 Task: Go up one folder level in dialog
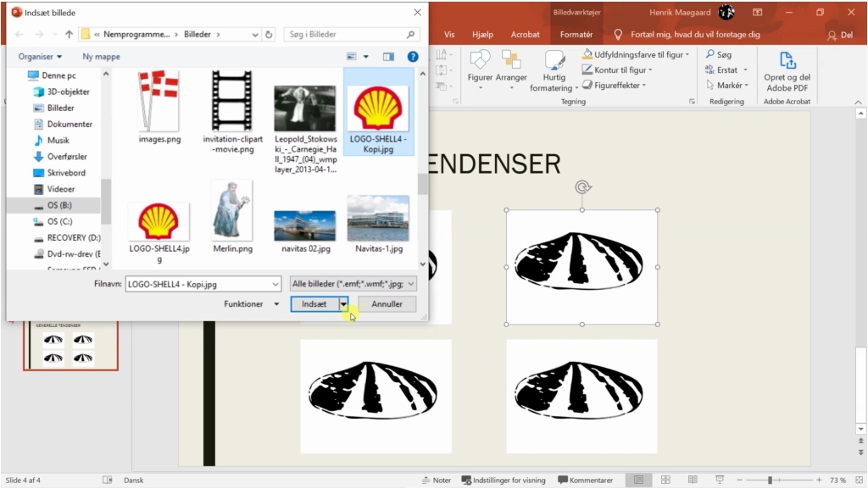[x=69, y=34]
